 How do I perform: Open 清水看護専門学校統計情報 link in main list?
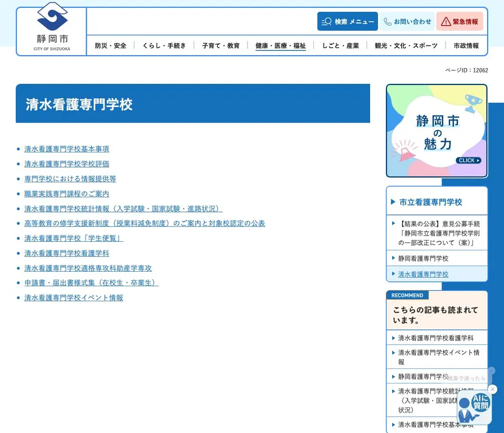click(123, 209)
